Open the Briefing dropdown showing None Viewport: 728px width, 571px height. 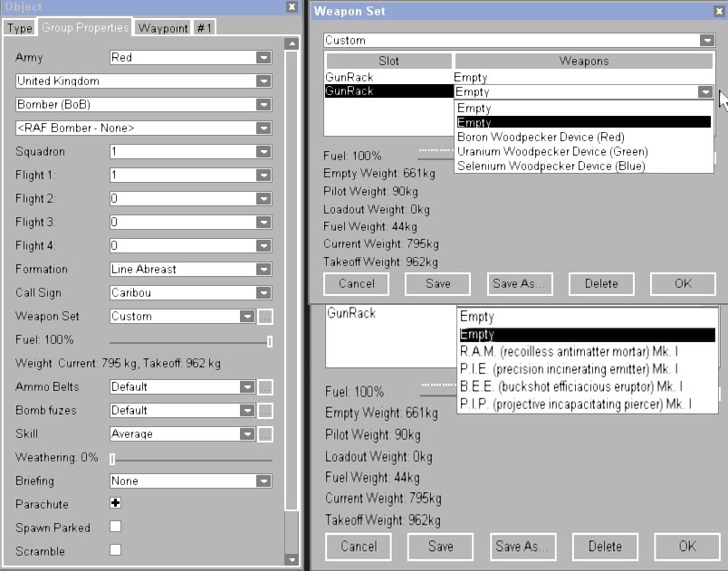tap(190, 481)
